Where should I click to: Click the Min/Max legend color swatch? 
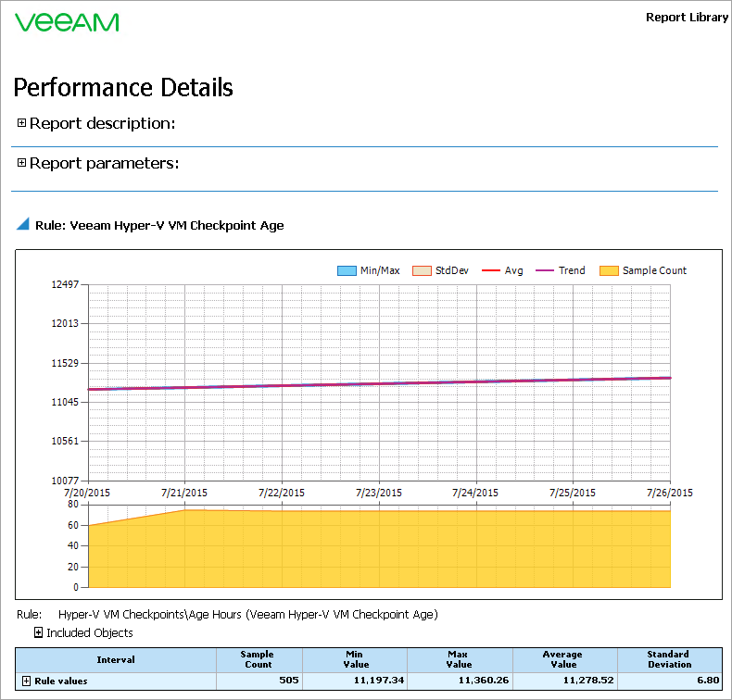click(x=347, y=270)
